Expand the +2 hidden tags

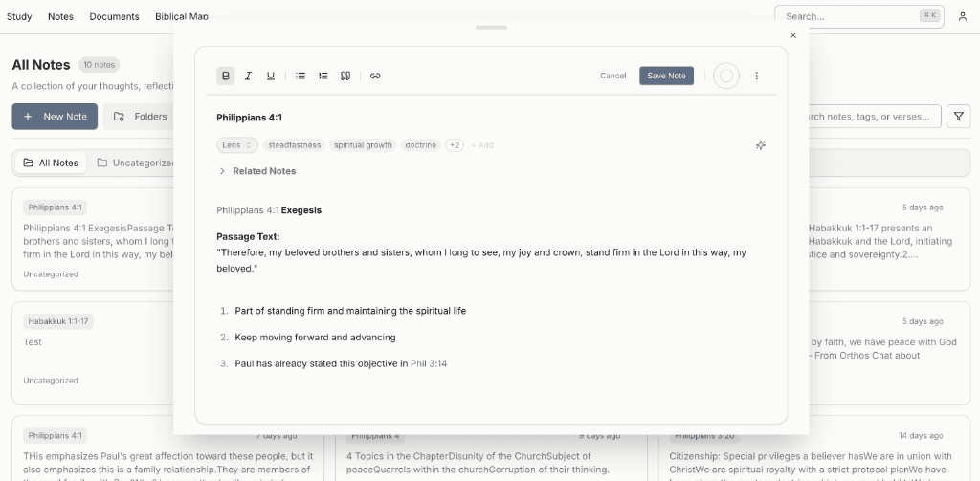455,145
